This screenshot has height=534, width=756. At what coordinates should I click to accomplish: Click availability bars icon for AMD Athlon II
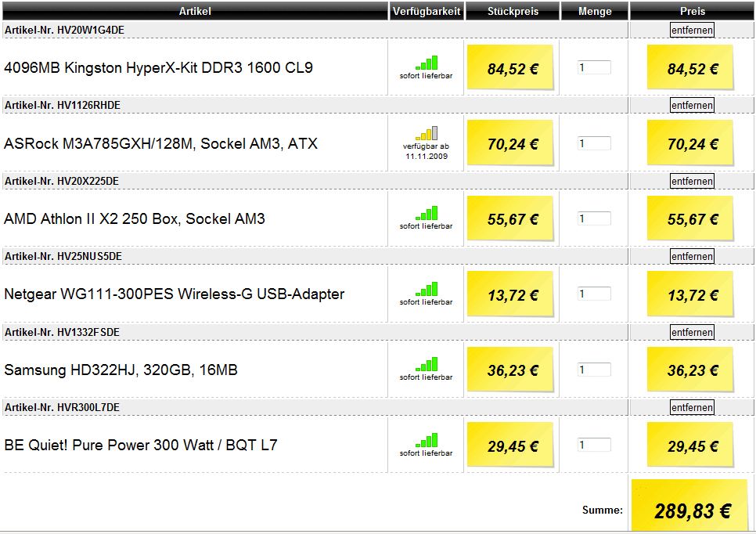pos(427,213)
